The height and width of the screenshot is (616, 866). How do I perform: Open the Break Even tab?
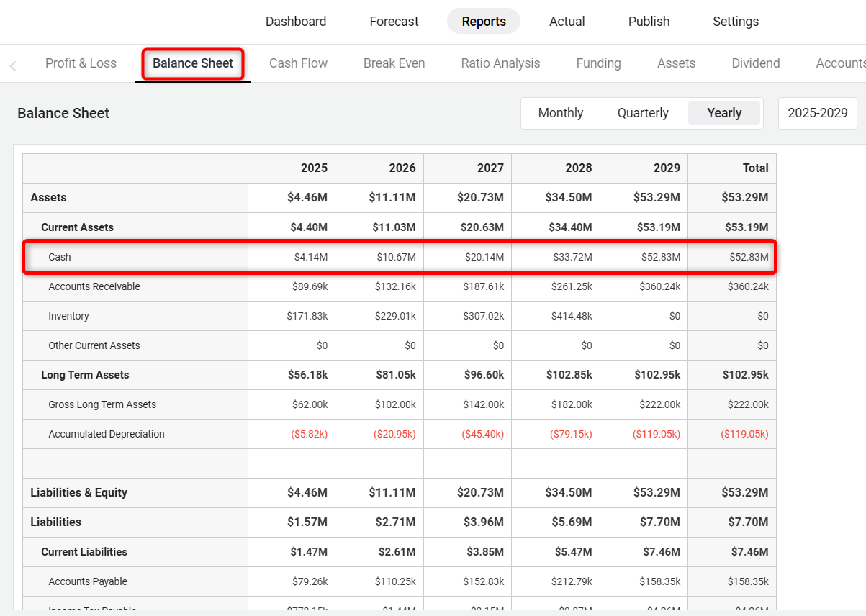tap(394, 63)
